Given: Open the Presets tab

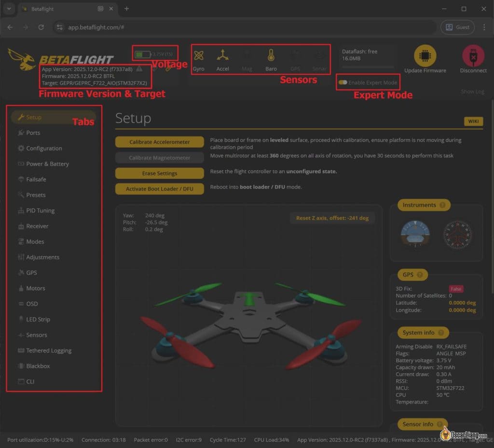Looking at the screenshot, I should 54,195.
